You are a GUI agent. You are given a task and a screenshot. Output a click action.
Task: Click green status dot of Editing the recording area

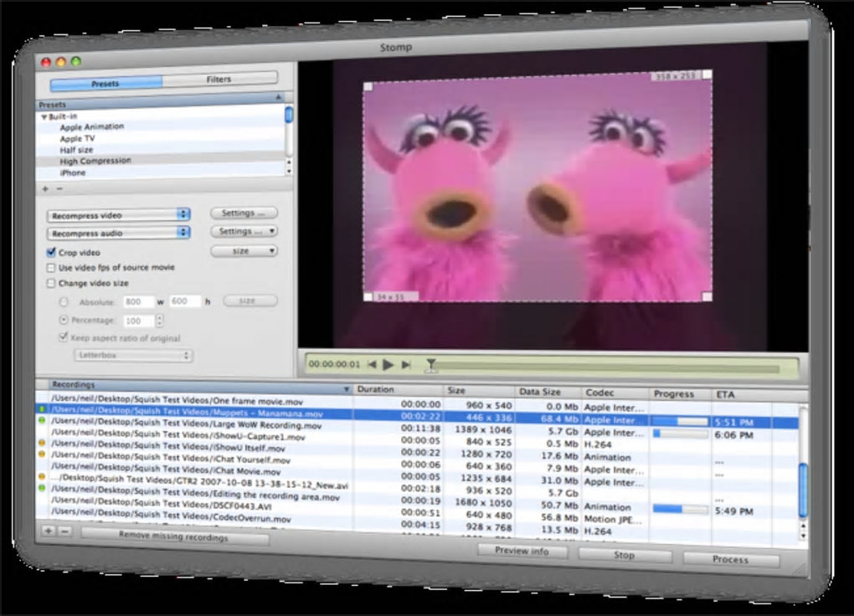[42, 488]
